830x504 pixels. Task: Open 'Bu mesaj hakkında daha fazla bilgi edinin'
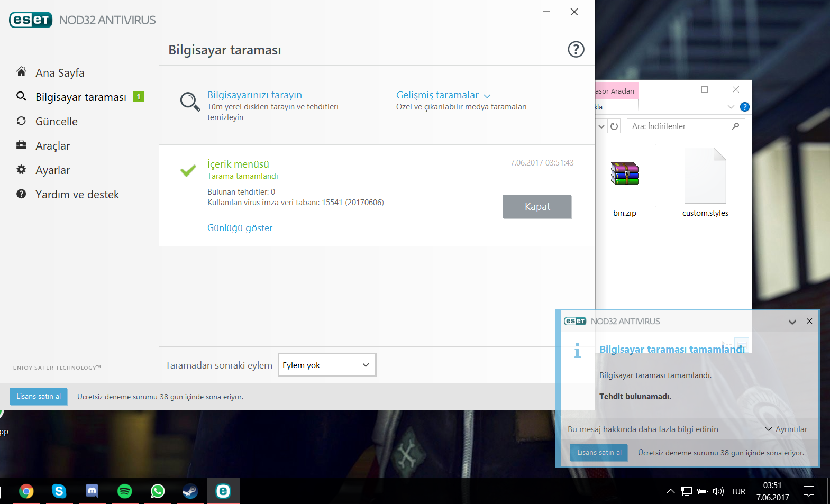[643, 429]
